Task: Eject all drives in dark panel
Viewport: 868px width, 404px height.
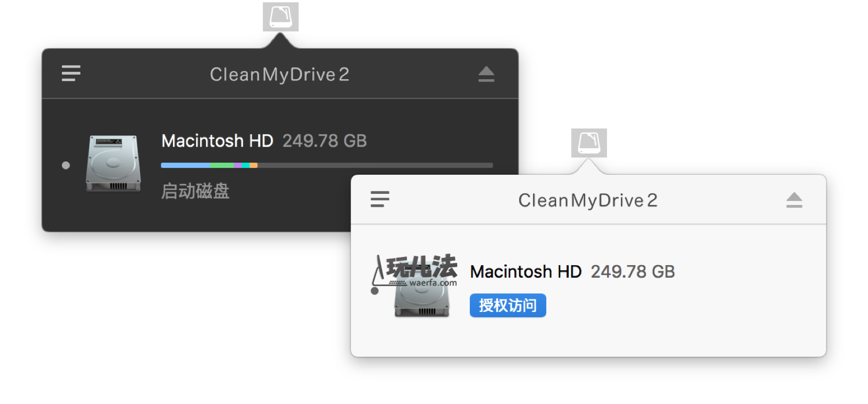Action: 487,74
